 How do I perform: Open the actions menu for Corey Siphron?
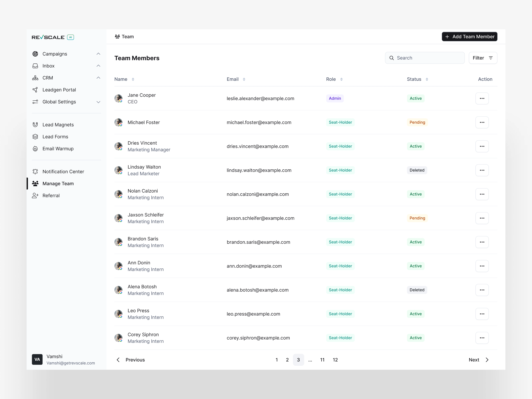pyautogui.click(x=482, y=338)
